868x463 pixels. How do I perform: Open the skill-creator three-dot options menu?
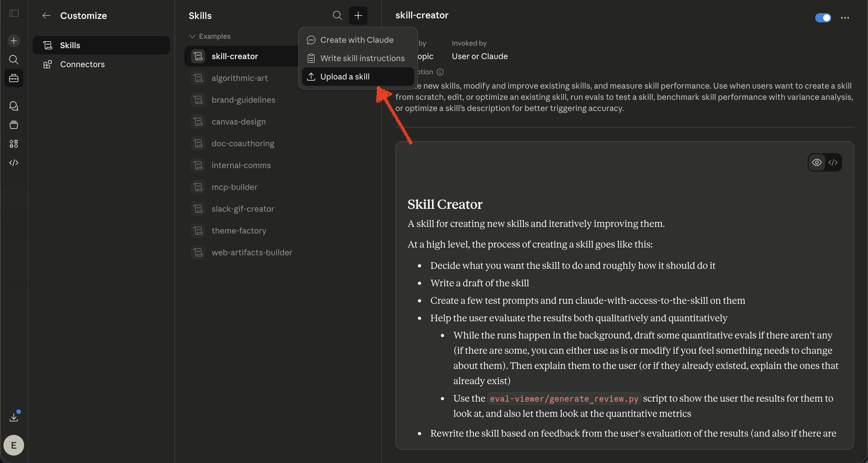(x=845, y=17)
